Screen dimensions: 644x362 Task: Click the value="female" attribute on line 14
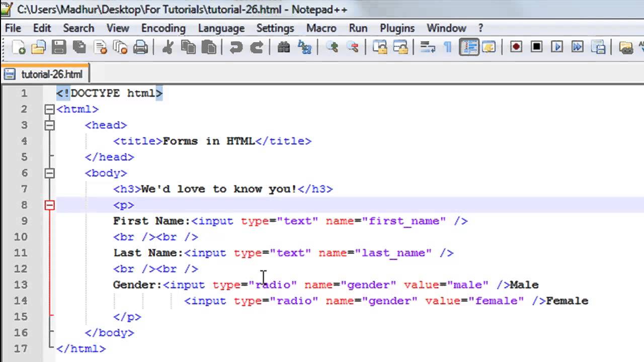(474, 301)
